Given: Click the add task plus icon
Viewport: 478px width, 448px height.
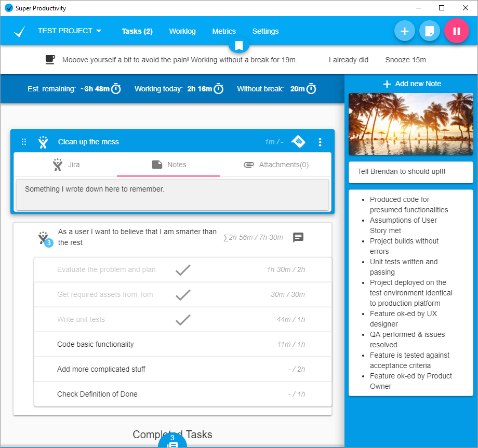Looking at the screenshot, I should pos(404,31).
